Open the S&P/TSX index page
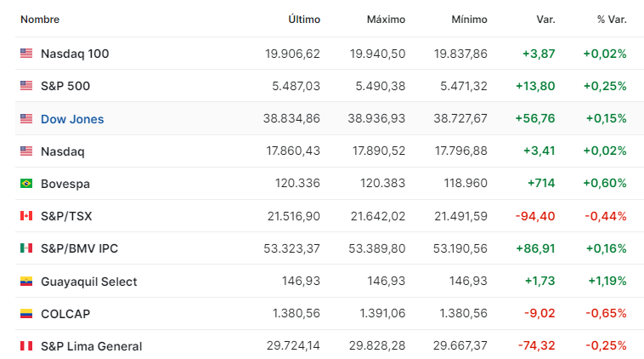The width and height of the screenshot is (644, 359). pos(66,216)
